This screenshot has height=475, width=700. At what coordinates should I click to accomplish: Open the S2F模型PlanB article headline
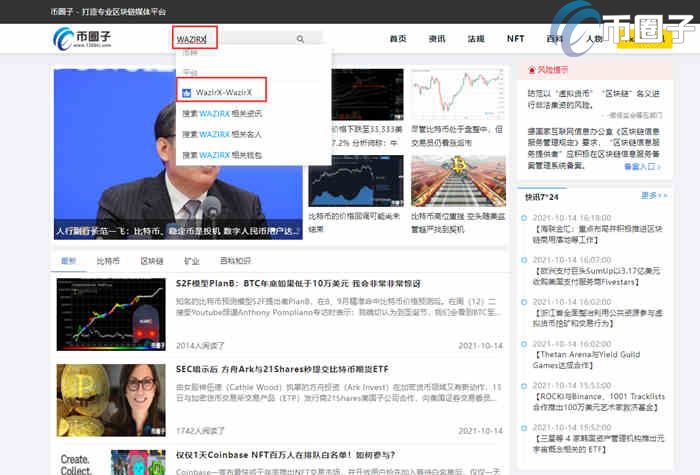298,283
